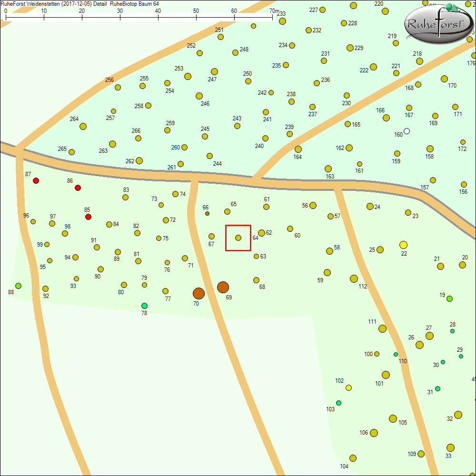
Task: Click the 70m end of the scale bar
Action: tap(272, 16)
